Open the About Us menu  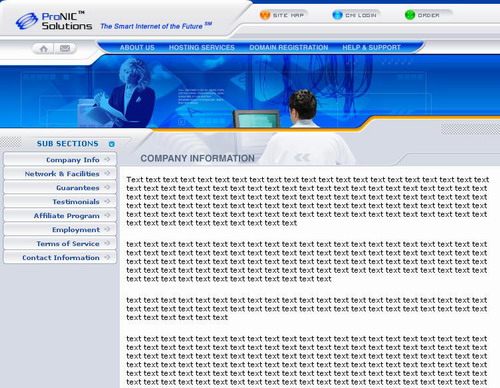click(x=137, y=48)
